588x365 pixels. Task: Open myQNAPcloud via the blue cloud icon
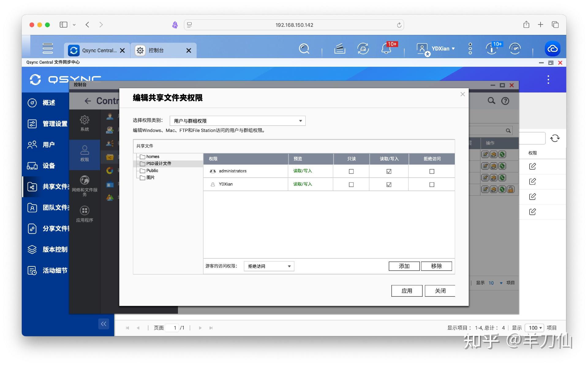click(x=552, y=48)
